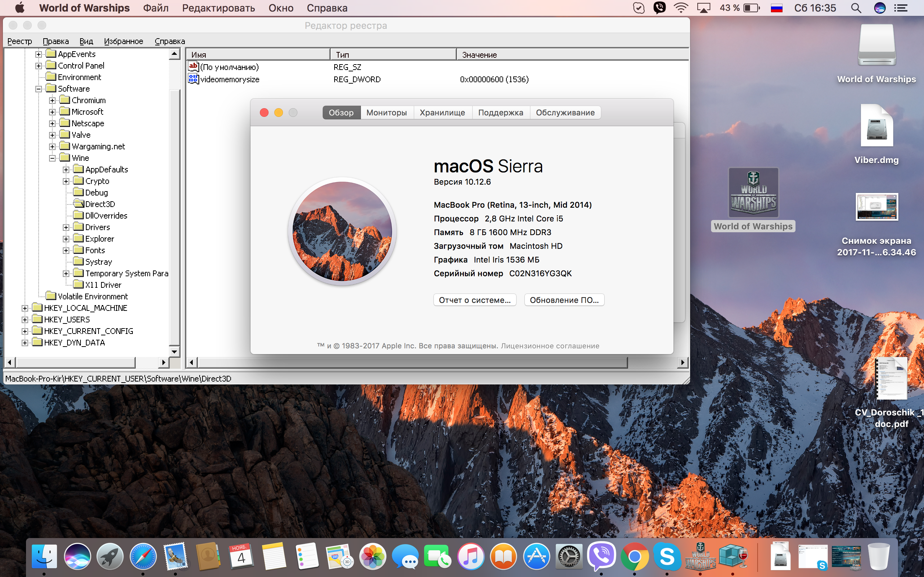Open Skype in the Dock
This screenshot has width=924, height=577.
[x=667, y=556]
